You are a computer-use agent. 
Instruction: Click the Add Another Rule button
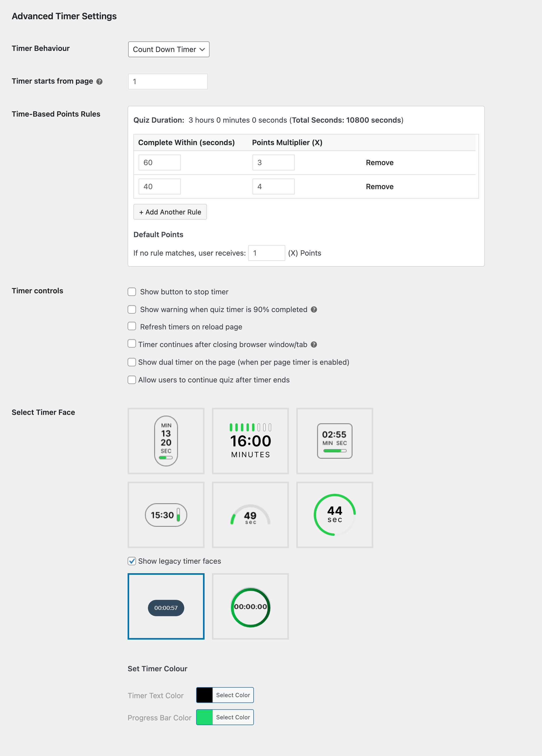(x=170, y=212)
